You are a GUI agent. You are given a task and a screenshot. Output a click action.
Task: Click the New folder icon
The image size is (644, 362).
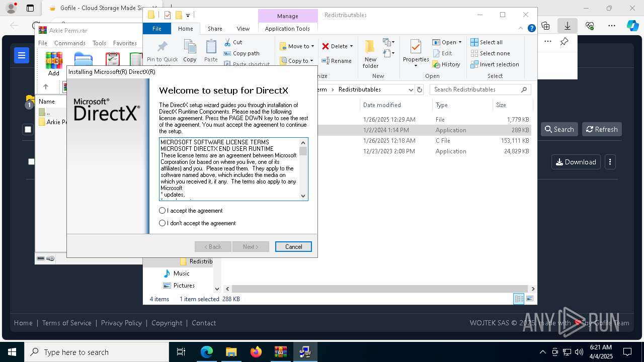[370, 47]
